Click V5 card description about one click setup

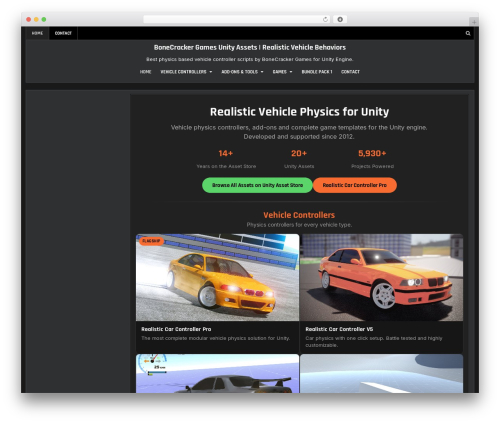374,342
